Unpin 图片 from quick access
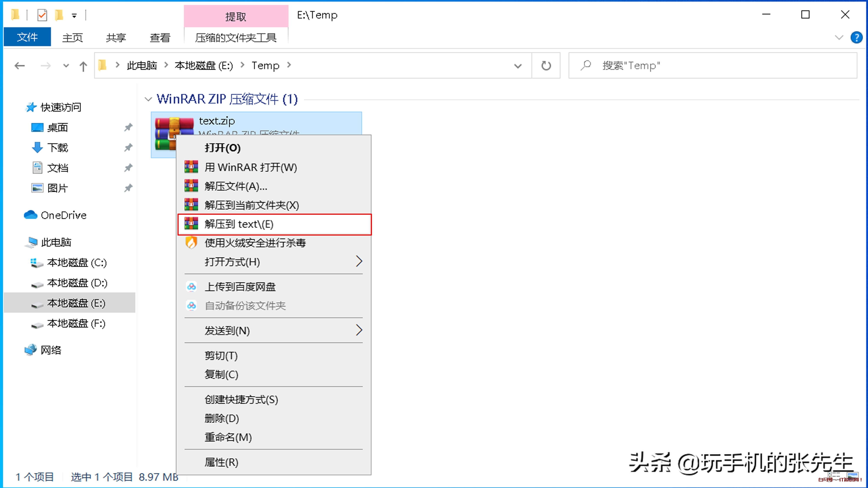 (x=128, y=188)
